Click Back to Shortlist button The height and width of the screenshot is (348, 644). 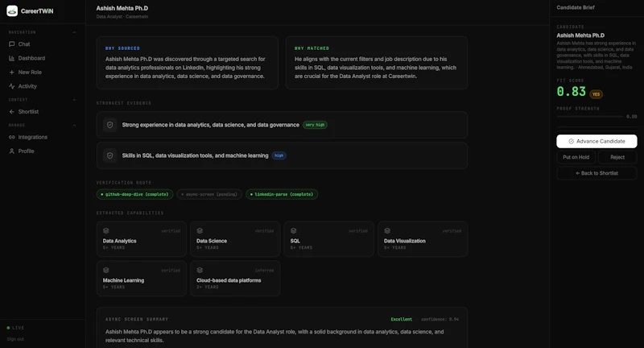point(597,173)
